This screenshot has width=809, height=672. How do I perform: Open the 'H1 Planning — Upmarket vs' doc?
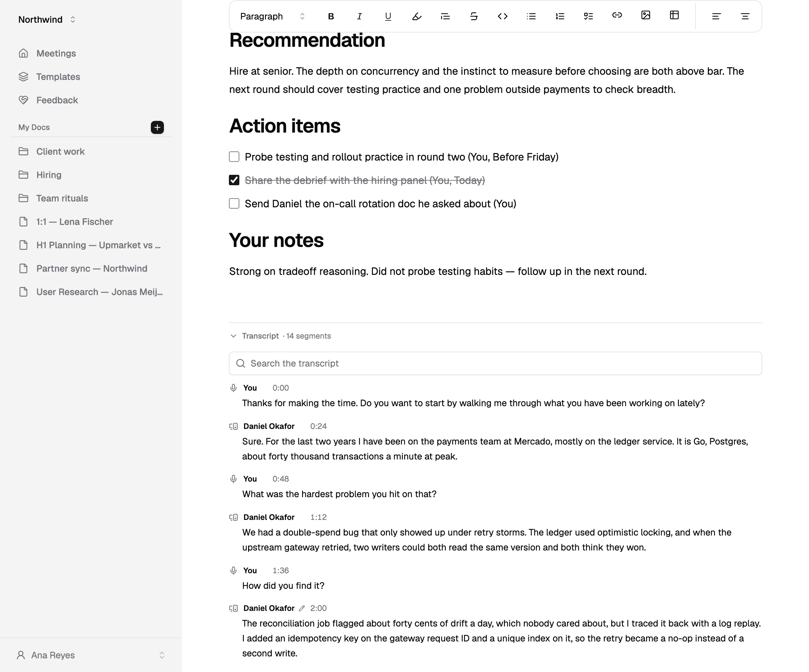91,245
